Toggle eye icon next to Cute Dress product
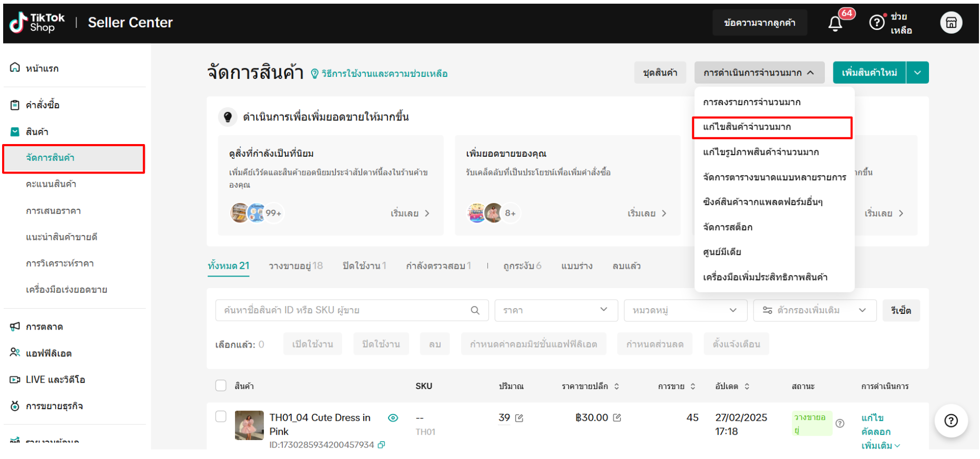 click(x=393, y=418)
